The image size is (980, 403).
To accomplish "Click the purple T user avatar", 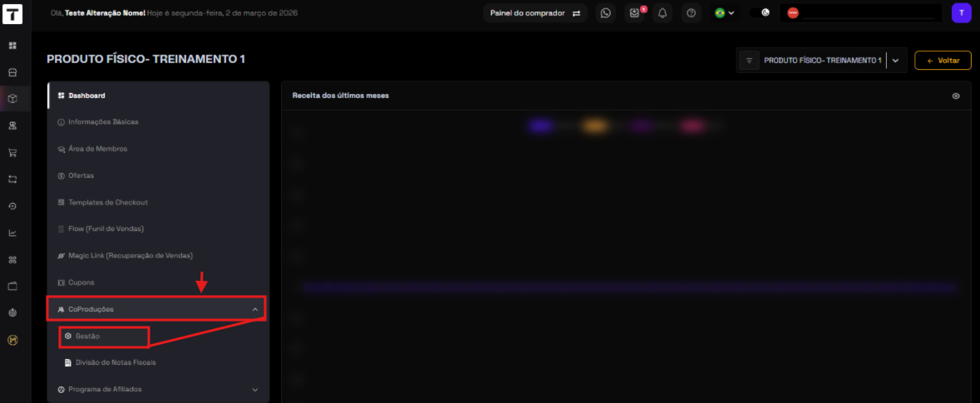I will coord(961,13).
